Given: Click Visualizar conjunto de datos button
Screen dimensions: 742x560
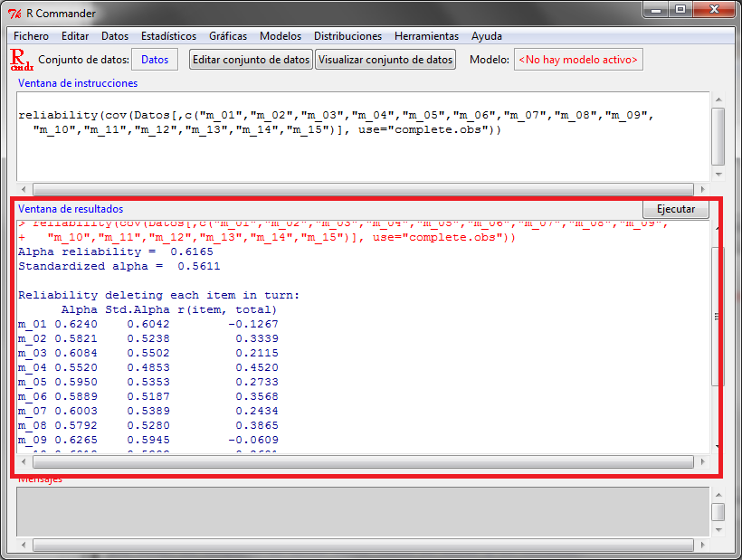Looking at the screenshot, I should tap(385, 60).
